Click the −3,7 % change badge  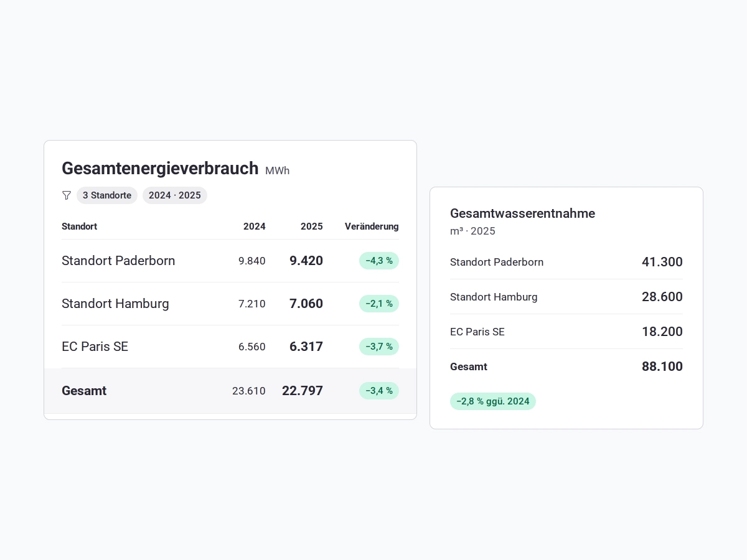[x=379, y=347]
